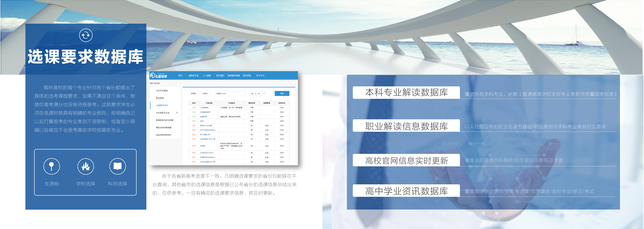Click the 职业解读信息数据库 banner
This screenshot has width=644, height=229.
[406, 125]
